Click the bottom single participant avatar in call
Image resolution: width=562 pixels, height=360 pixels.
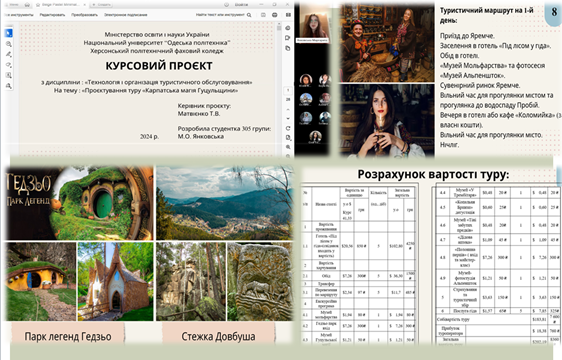pyautogui.click(x=315, y=137)
